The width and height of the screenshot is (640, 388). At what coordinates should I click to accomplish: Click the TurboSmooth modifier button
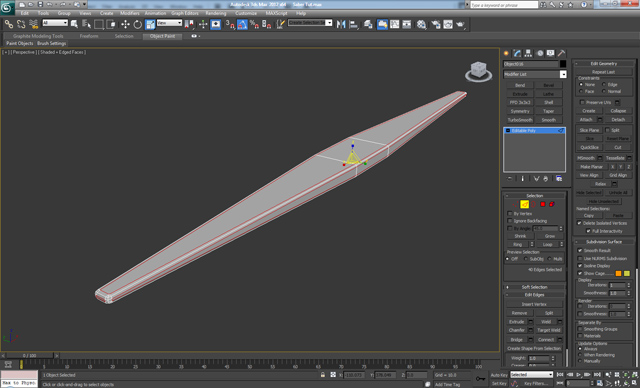point(520,120)
